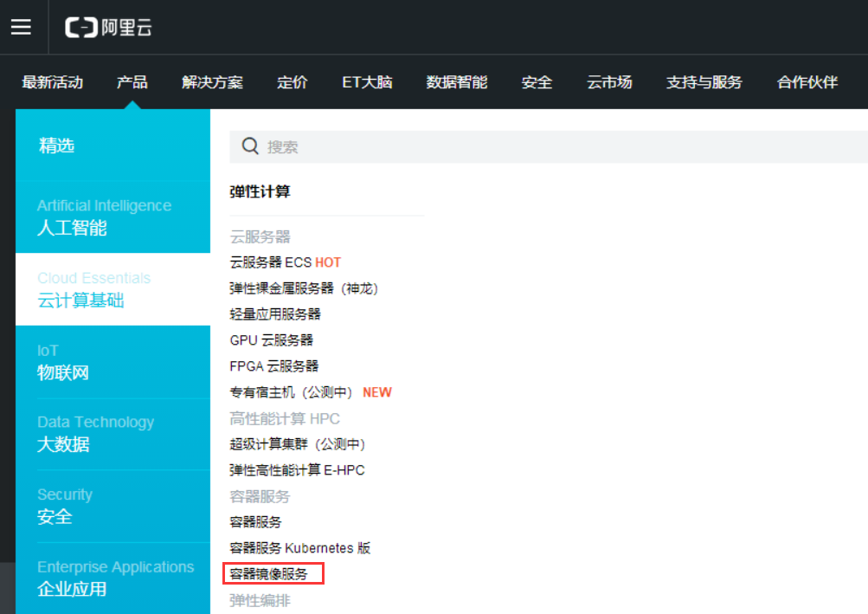Select the Security 安全 sidebar category
Screen dimensions: 868x614
coord(113,507)
